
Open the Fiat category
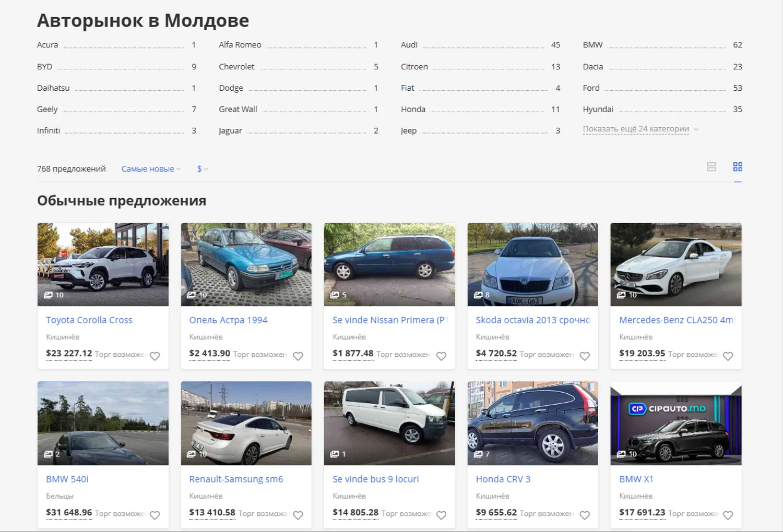click(x=408, y=88)
